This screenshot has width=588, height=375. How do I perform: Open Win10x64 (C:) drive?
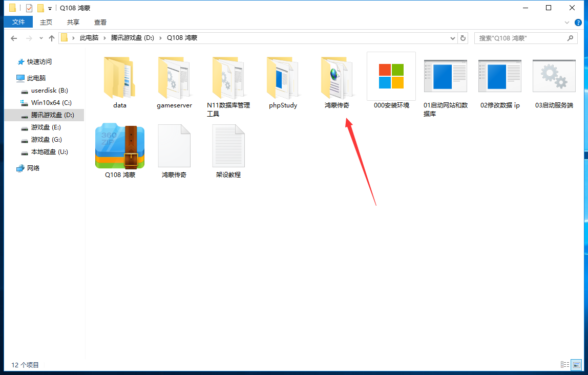pos(51,103)
